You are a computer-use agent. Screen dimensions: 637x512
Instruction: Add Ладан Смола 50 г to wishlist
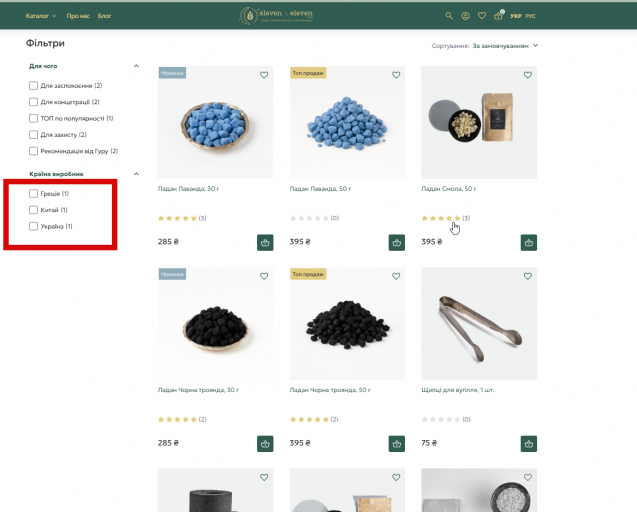(x=528, y=75)
